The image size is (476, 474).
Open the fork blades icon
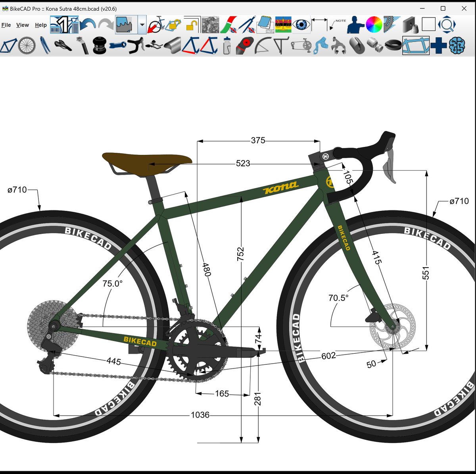45,45
